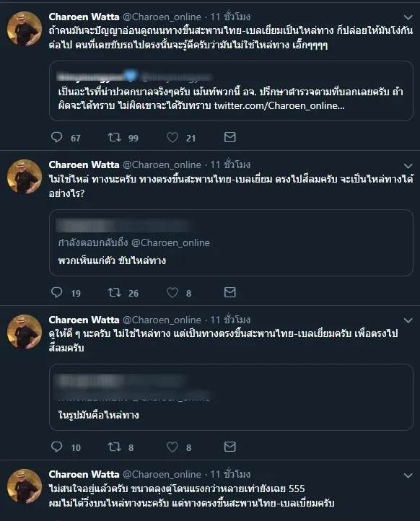
Task: Open the quoted tweet mentioning ขับไหล่ทาง
Action: pyautogui.click(x=231, y=243)
